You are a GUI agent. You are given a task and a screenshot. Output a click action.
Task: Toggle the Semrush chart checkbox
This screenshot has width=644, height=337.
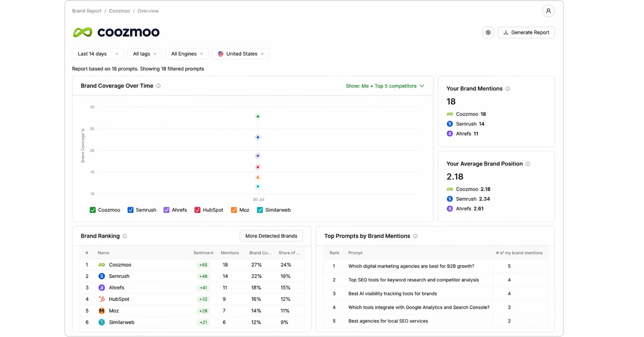(130, 210)
